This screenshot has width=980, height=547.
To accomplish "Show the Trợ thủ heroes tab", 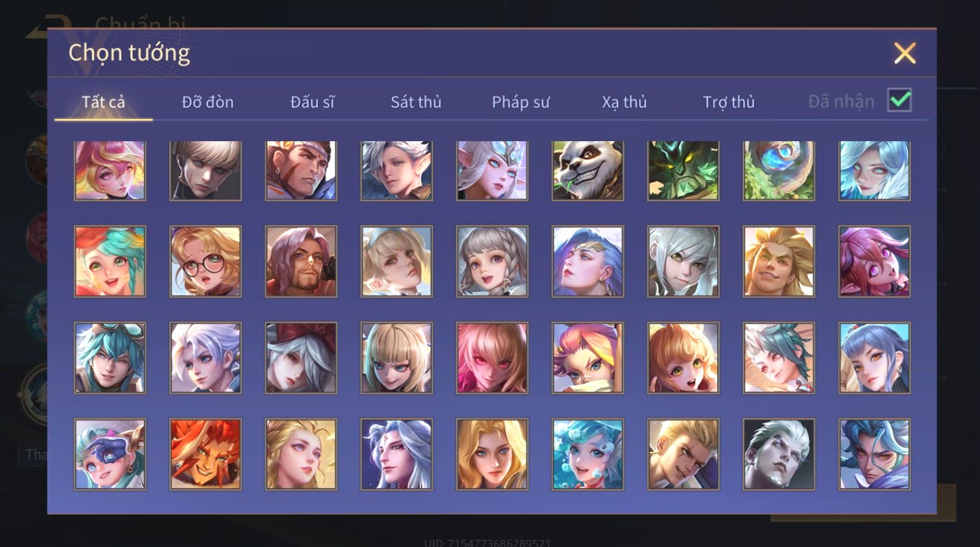I will tap(729, 102).
